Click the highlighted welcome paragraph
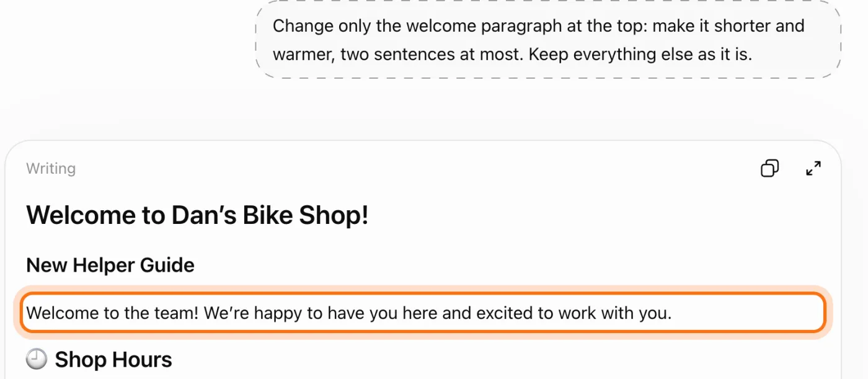 (423, 313)
